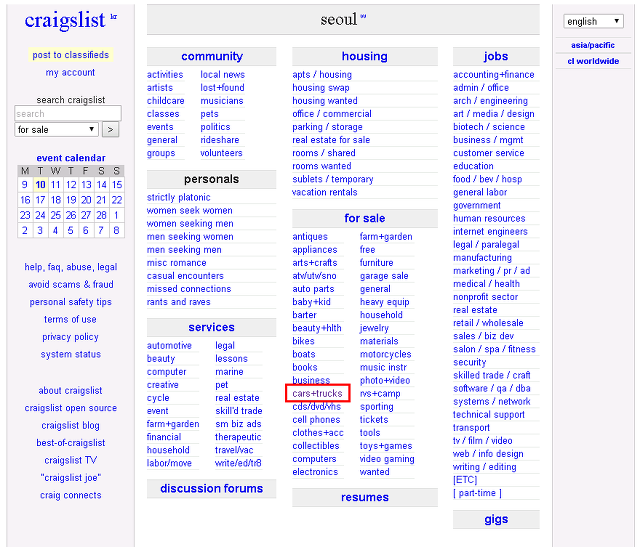
Task: Open rants and raves link
Action: 178,302
